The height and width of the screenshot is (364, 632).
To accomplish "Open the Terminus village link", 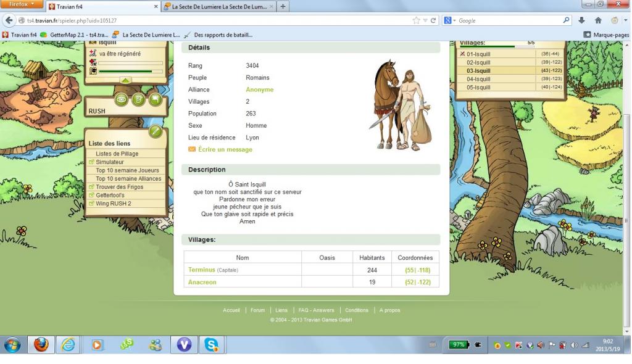I will tap(202, 270).
